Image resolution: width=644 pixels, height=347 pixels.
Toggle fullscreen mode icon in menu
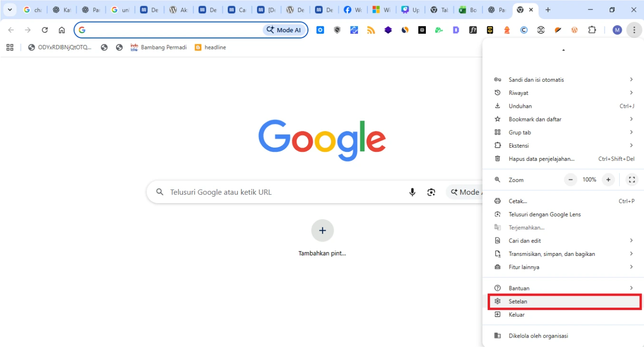632,180
